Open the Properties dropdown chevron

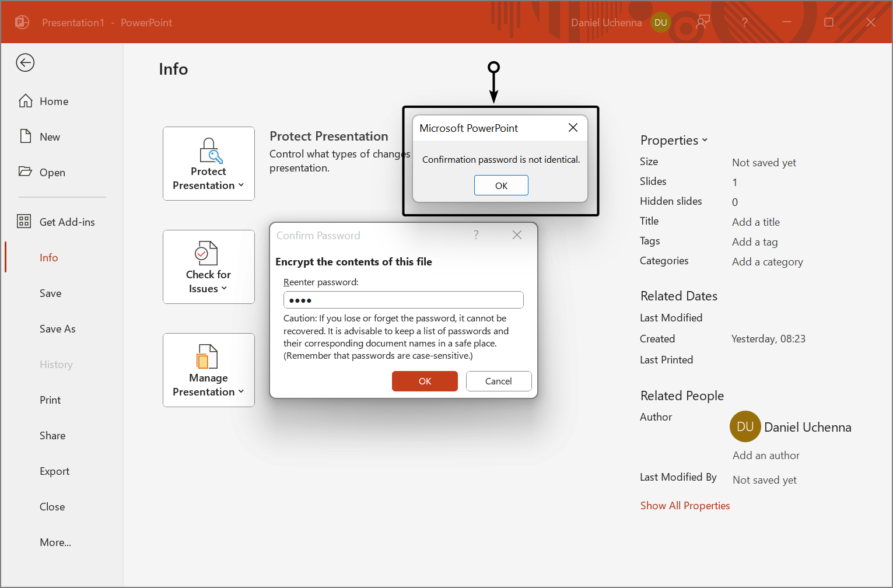click(x=705, y=140)
